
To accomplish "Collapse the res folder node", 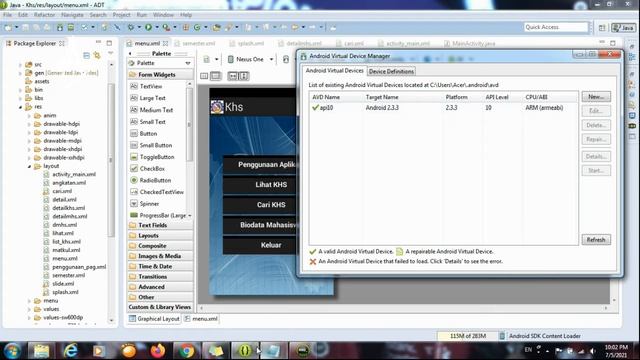I will pos(20,107).
